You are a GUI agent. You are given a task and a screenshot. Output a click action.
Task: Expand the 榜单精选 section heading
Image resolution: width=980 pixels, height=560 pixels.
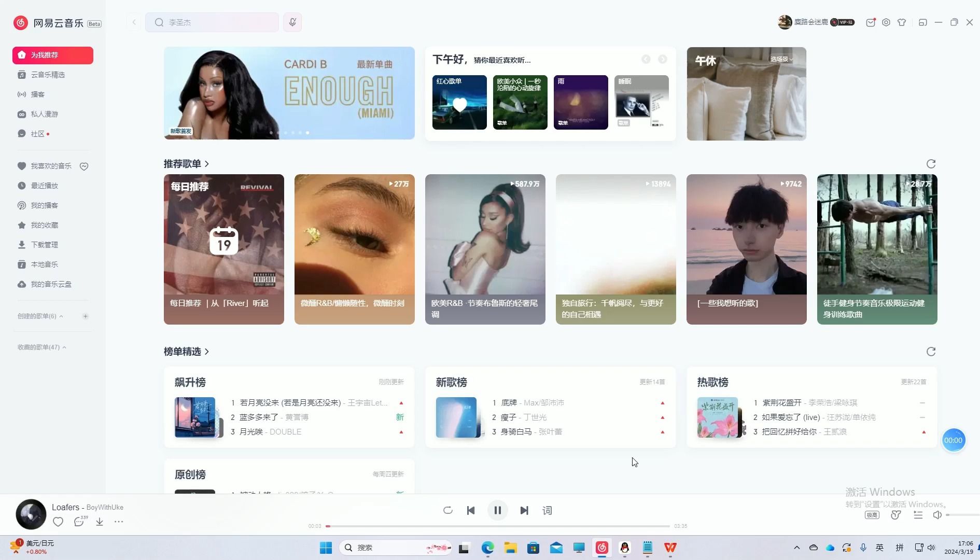click(x=187, y=352)
